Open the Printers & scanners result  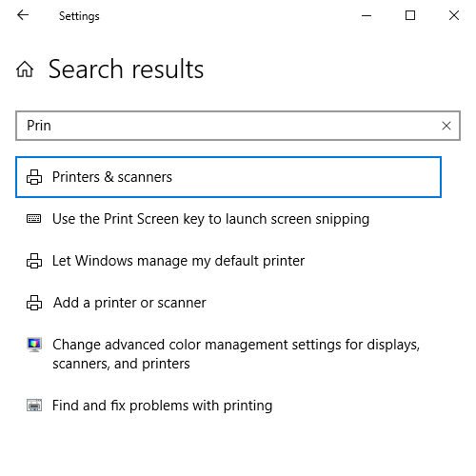(228, 177)
